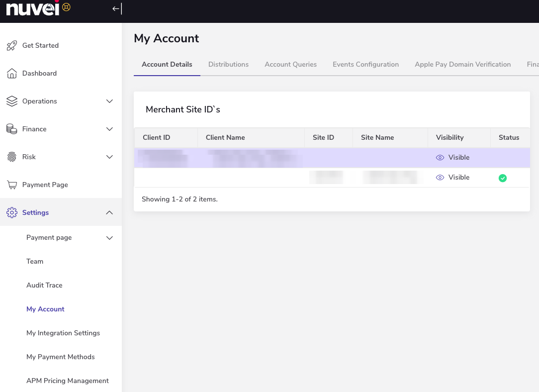Open the Operations sidebar section
The width and height of the screenshot is (539, 392).
(x=61, y=101)
